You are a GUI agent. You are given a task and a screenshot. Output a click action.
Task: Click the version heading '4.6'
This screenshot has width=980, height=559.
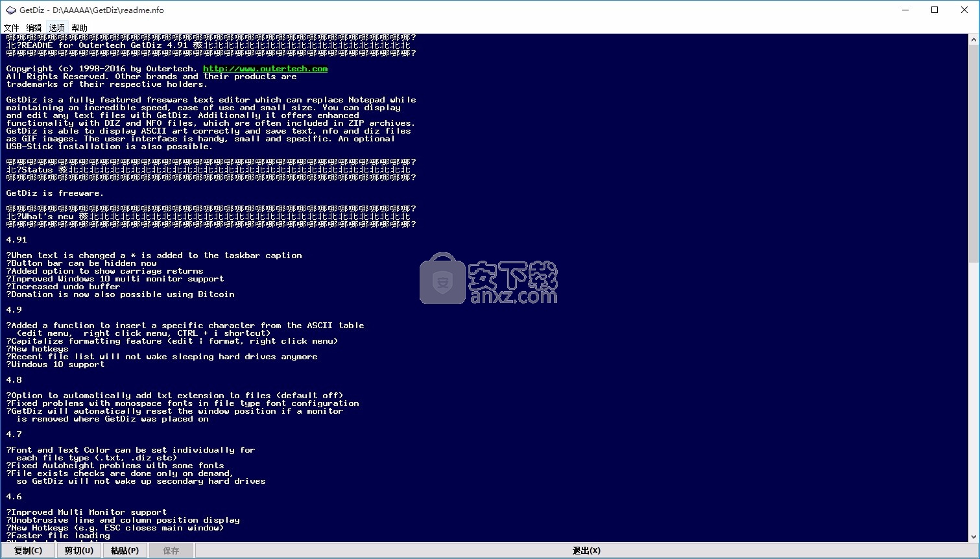pos(14,497)
